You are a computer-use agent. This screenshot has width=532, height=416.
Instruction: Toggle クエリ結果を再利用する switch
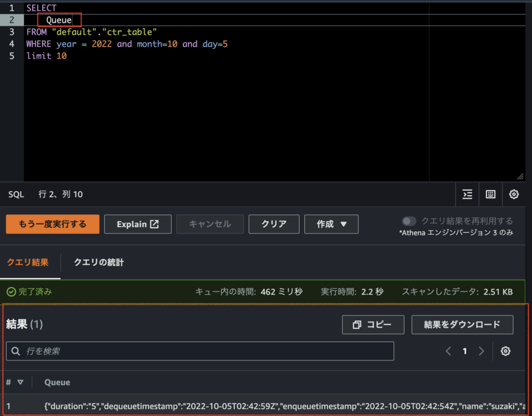point(409,221)
